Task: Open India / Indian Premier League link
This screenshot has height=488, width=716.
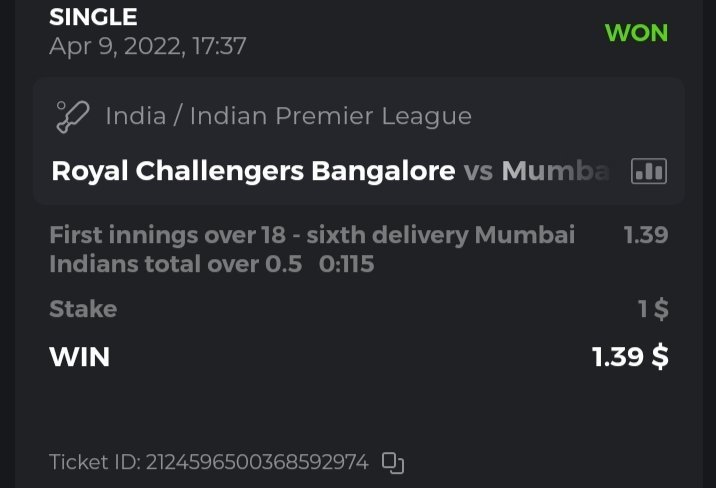Action: click(288, 117)
